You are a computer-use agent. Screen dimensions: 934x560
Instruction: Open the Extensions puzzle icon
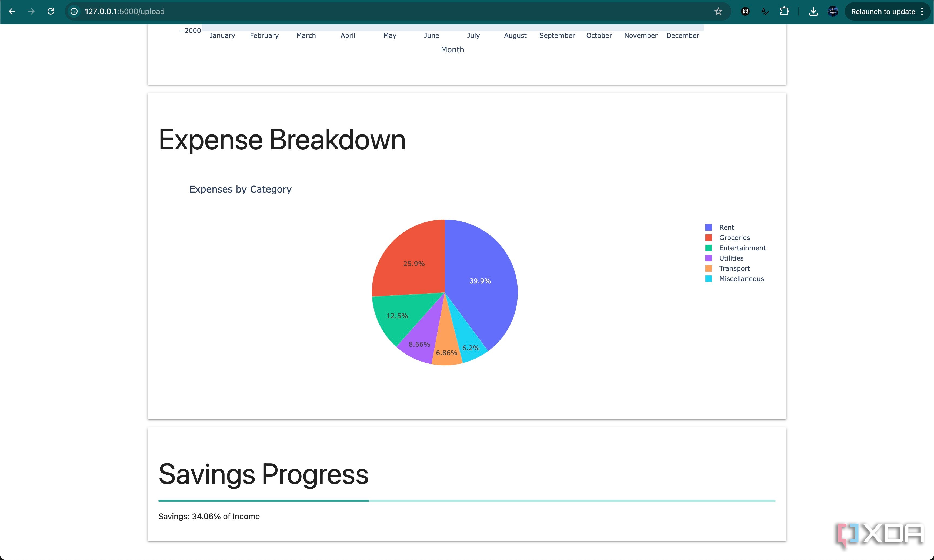pyautogui.click(x=785, y=11)
